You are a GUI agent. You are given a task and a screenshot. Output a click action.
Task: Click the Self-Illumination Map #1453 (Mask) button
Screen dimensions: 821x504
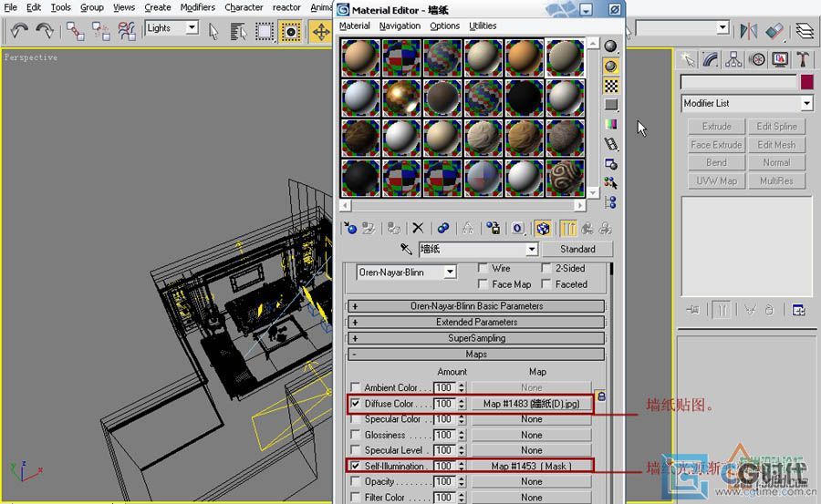click(531, 466)
